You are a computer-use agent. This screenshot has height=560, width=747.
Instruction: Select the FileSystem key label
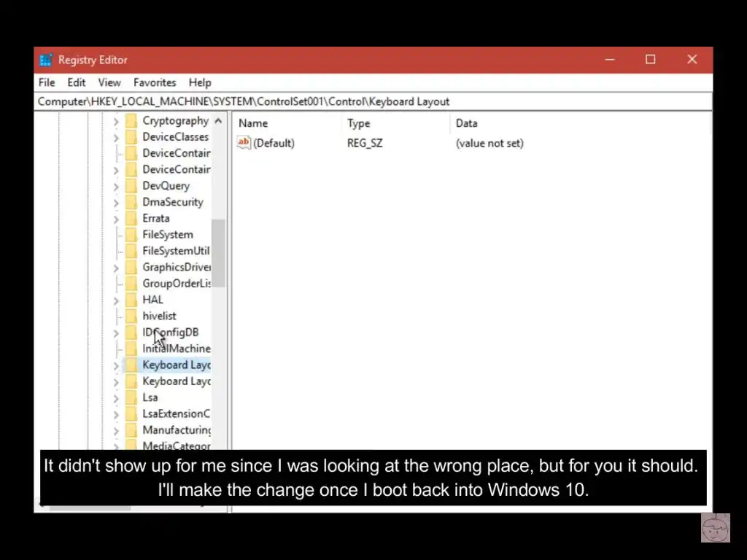(x=168, y=235)
